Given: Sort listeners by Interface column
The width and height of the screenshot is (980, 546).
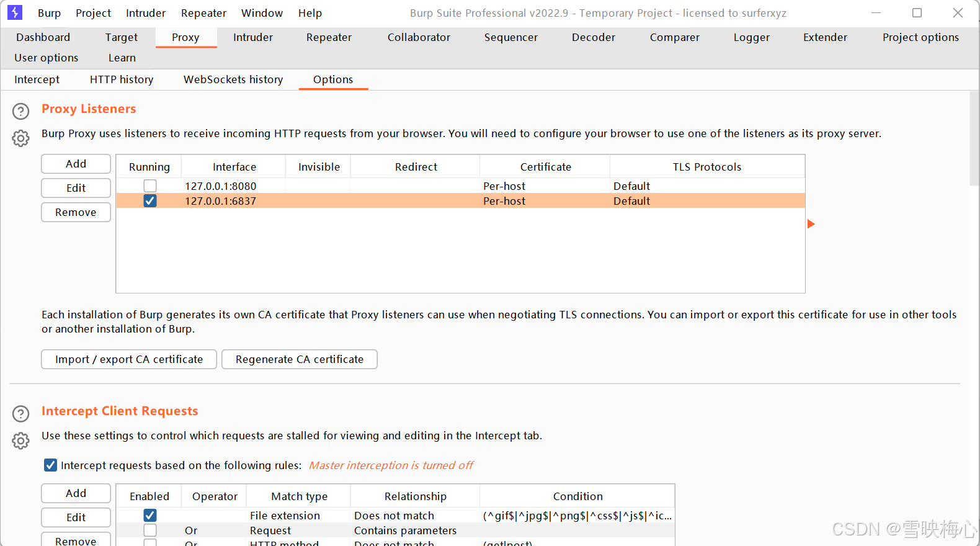Looking at the screenshot, I should click(x=234, y=167).
